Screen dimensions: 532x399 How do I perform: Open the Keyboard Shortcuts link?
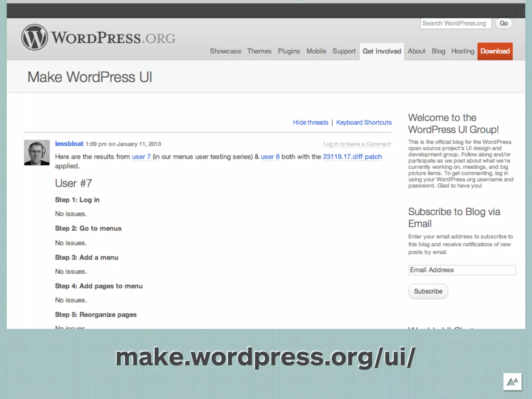364,122
